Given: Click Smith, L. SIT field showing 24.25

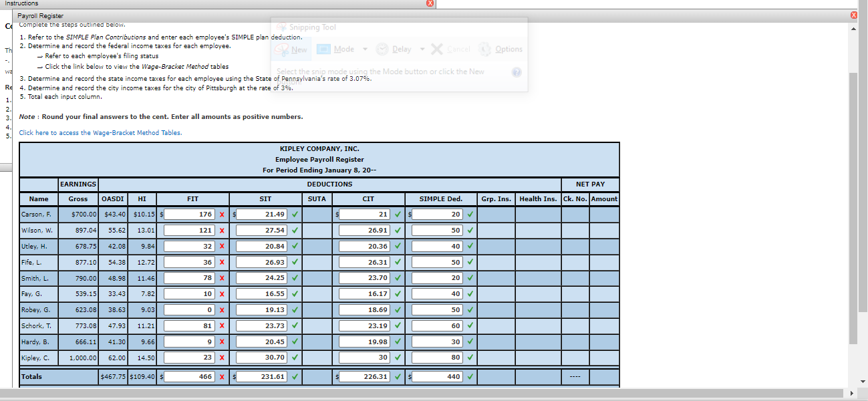Looking at the screenshot, I should (x=262, y=278).
